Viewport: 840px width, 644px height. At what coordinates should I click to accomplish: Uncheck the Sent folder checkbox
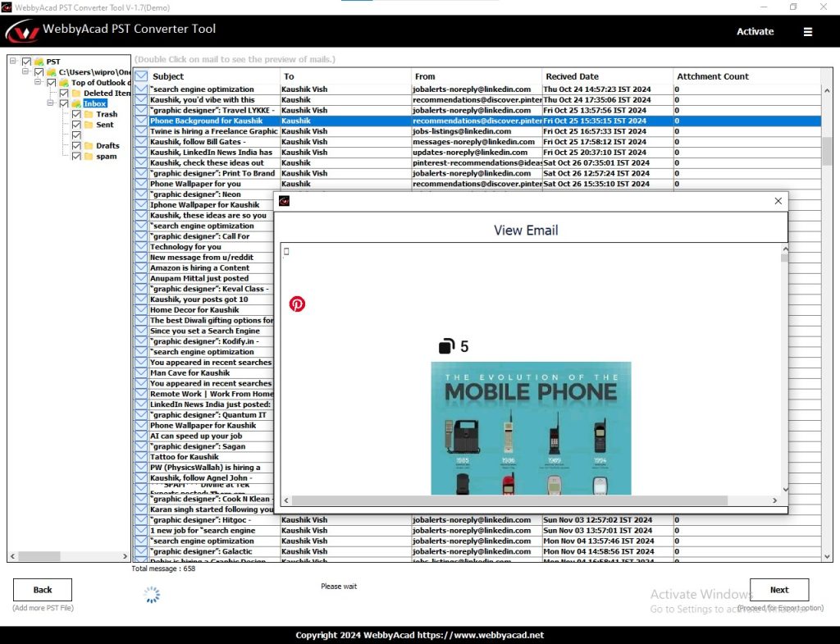(x=76, y=125)
